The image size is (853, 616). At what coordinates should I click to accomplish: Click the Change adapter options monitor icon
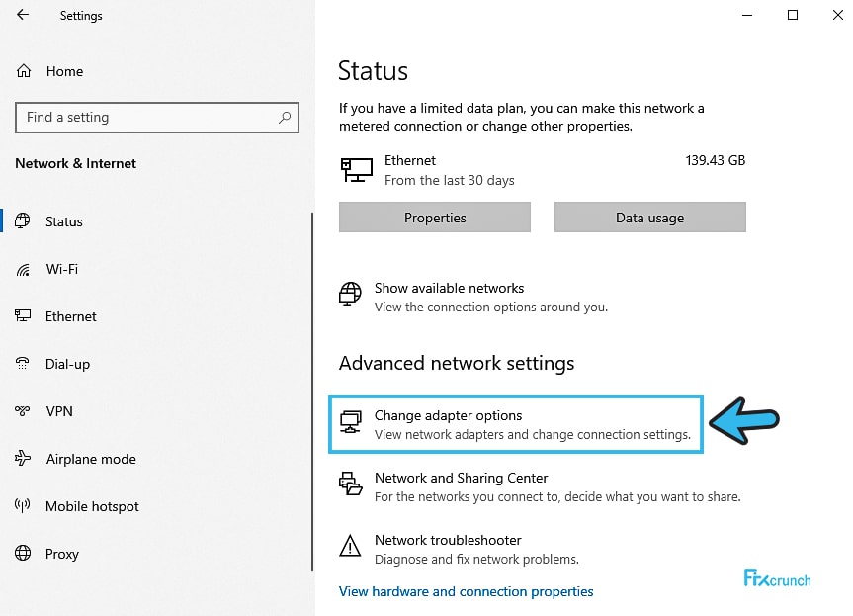[351, 422]
